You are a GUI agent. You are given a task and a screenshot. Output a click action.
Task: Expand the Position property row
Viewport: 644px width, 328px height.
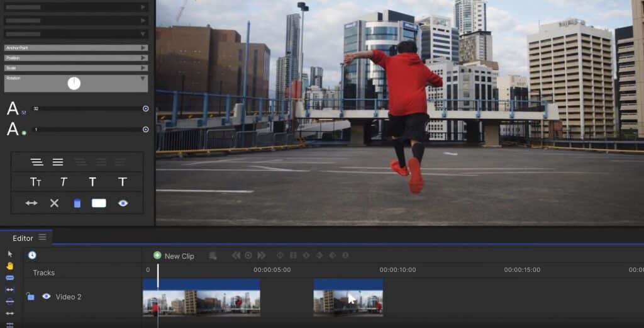click(144, 58)
